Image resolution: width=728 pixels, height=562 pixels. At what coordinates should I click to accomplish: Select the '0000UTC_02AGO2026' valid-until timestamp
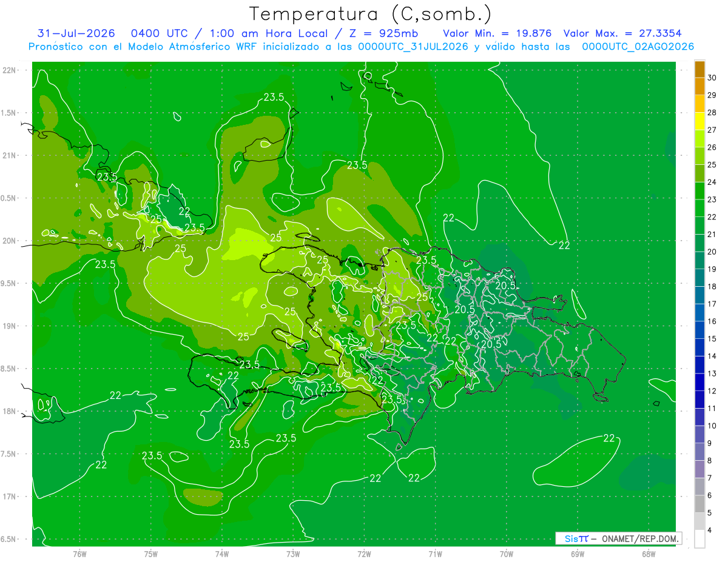(638, 47)
